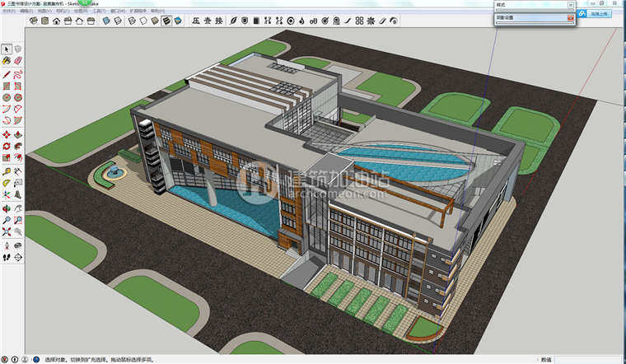Pick the Paint Bucket tool
Image resolution: width=626 pixels, height=364 pixels.
[x=7, y=61]
